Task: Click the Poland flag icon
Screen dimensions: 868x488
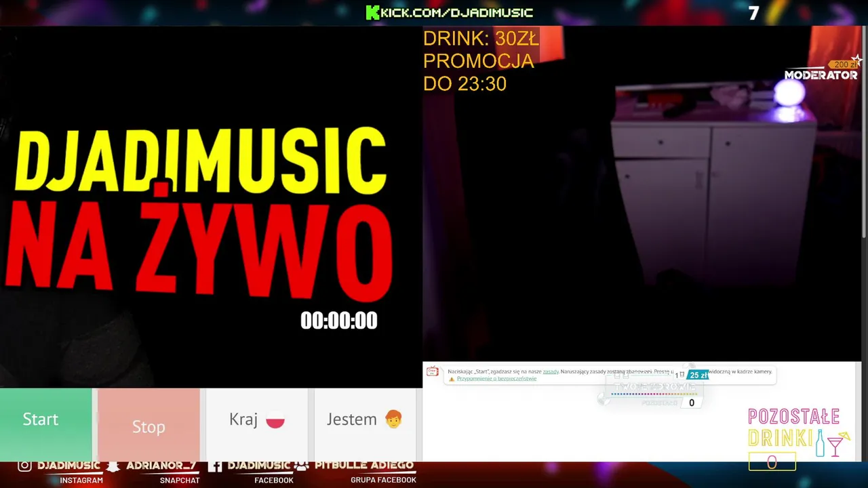Action: (x=275, y=420)
